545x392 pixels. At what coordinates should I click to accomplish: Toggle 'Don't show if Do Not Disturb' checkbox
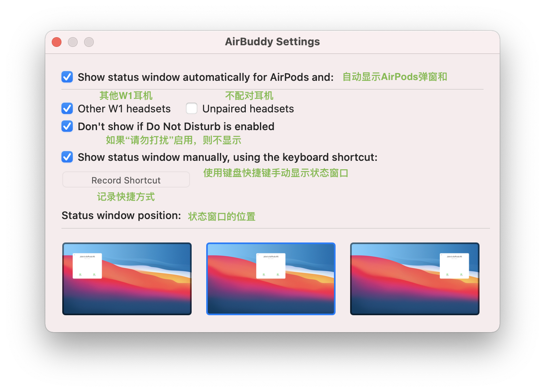[x=67, y=126]
